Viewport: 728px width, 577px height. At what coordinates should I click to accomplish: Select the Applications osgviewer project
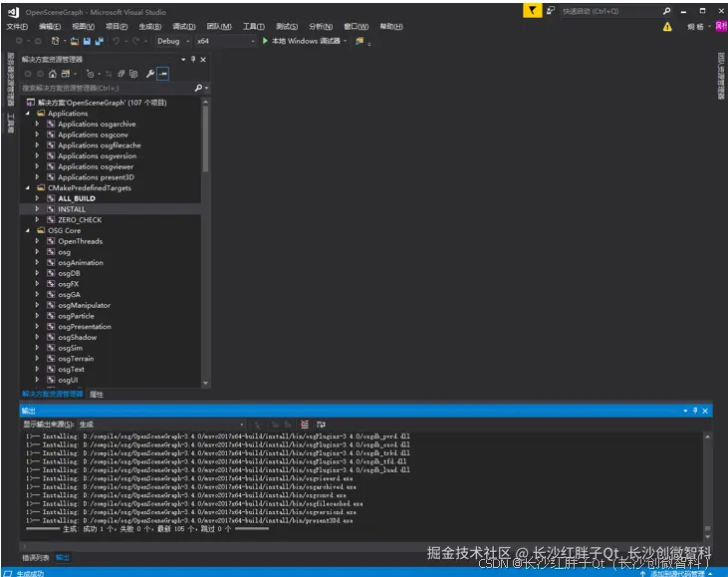coord(96,166)
